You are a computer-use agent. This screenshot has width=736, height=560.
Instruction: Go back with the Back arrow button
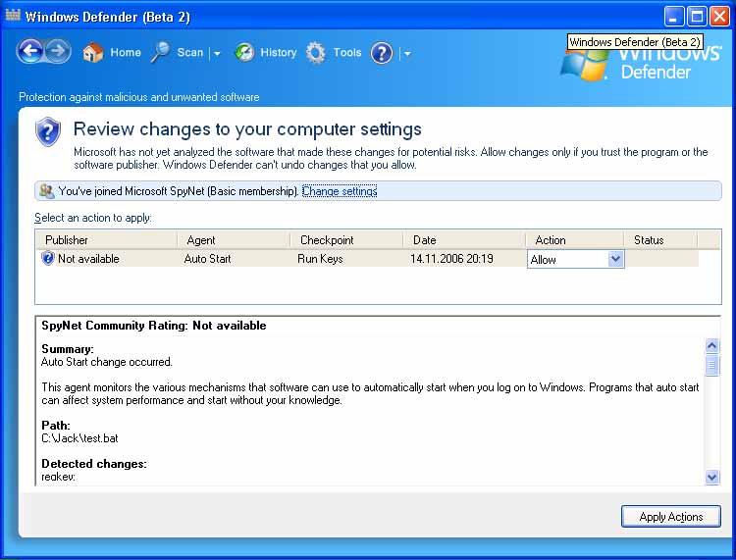click(30, 51)
